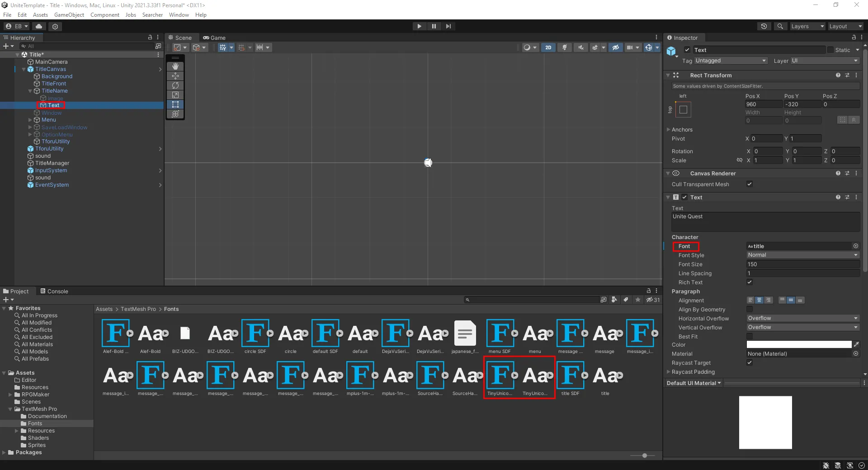The image size is (868, 470).
Task: Open the Layout dropdown in top toolbar
Action: (845, 26)
